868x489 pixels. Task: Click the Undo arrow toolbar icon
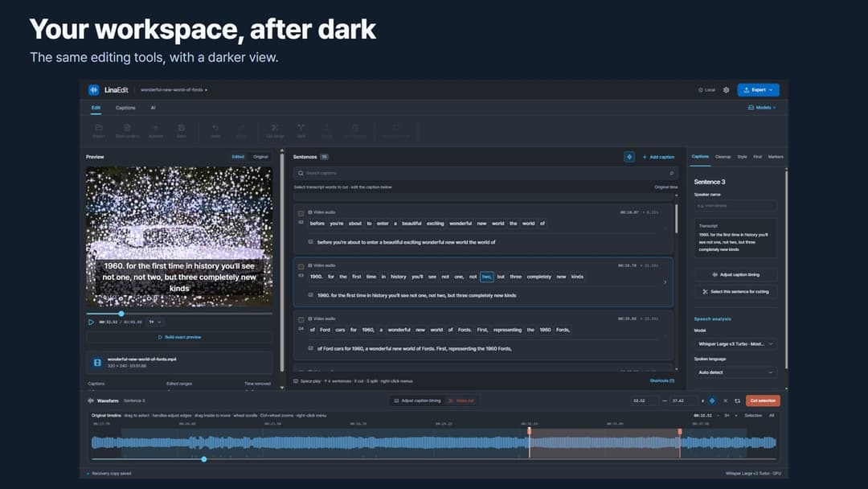click(215, 128)
